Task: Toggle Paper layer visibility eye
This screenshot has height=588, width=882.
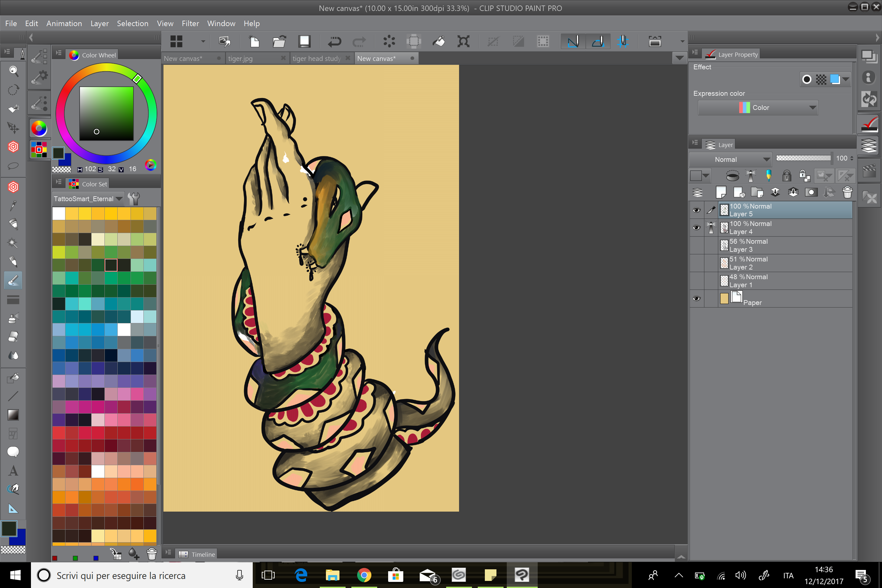Action: (696, 299)
